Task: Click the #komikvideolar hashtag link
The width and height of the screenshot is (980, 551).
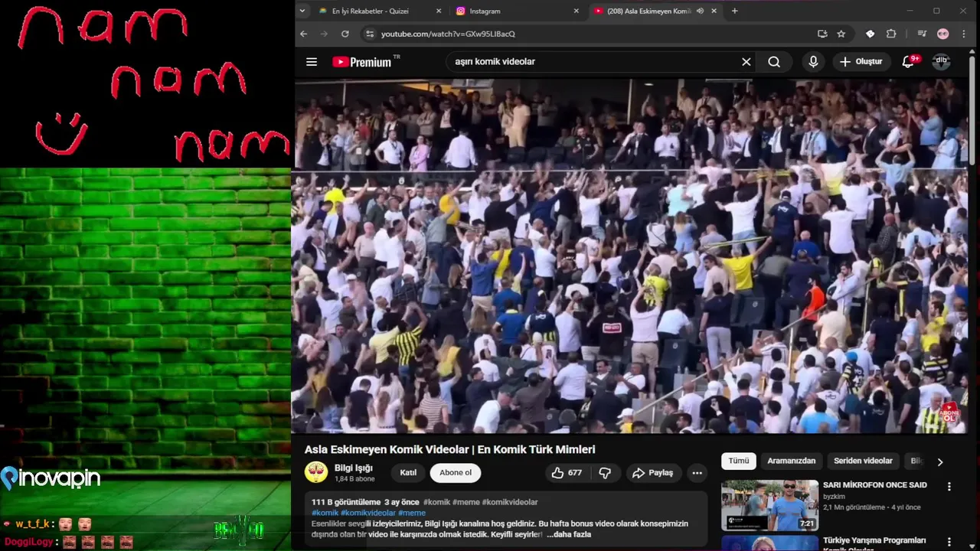Action: 368,513
